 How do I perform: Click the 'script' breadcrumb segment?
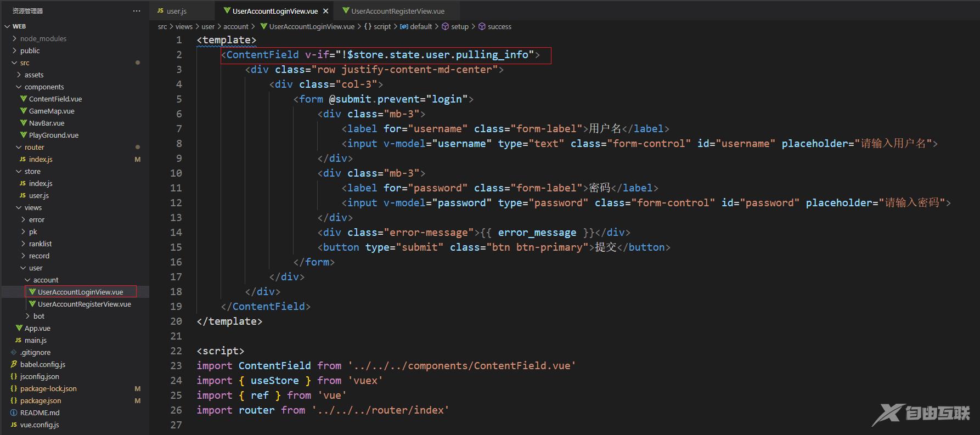click(x=382, y=26)
